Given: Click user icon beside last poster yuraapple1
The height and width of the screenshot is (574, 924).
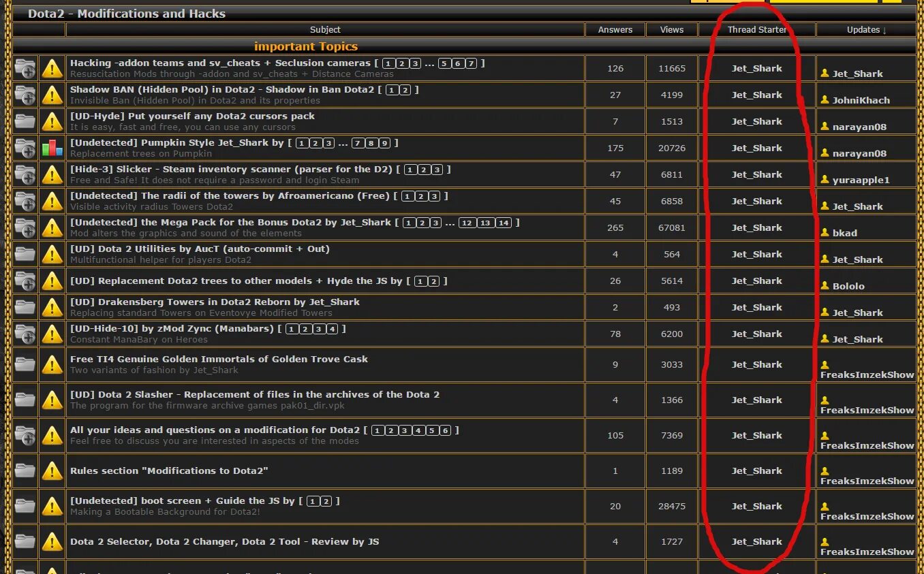Looking at the screenshot, I should pyautogui.click(x=825, y=179).
